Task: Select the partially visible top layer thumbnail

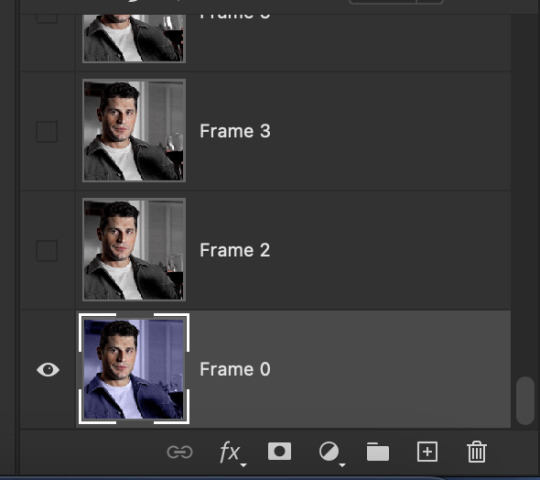Action: [134, 38]
